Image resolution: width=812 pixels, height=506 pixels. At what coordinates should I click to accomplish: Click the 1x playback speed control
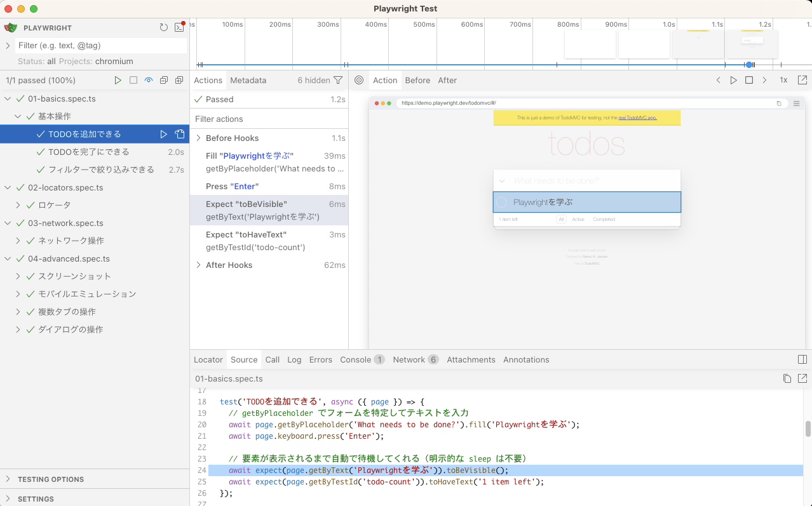click(x=783, y=81)
